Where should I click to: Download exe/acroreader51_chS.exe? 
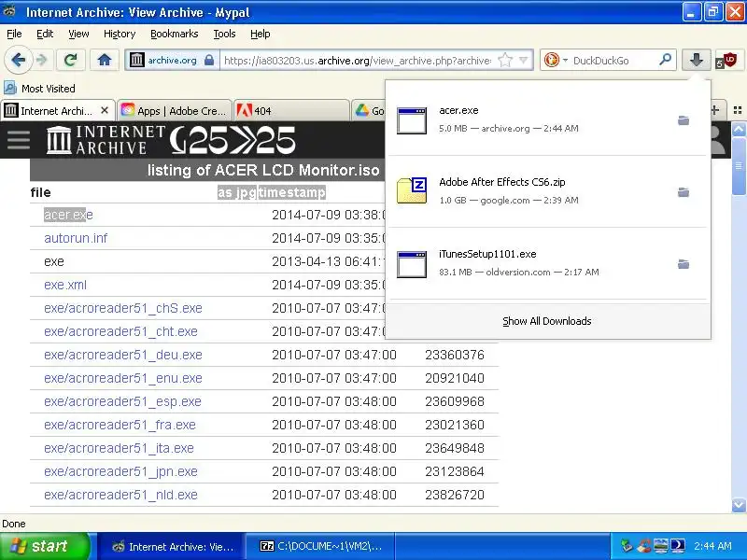(x=123, y=308)
